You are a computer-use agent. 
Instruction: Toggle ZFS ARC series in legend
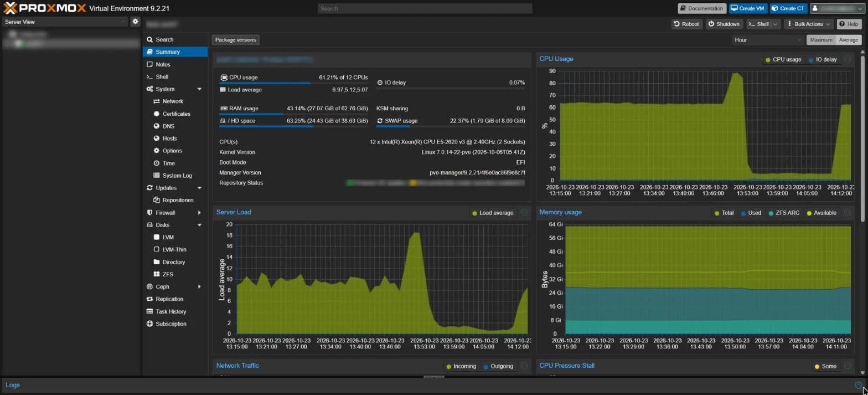(783, 213)
